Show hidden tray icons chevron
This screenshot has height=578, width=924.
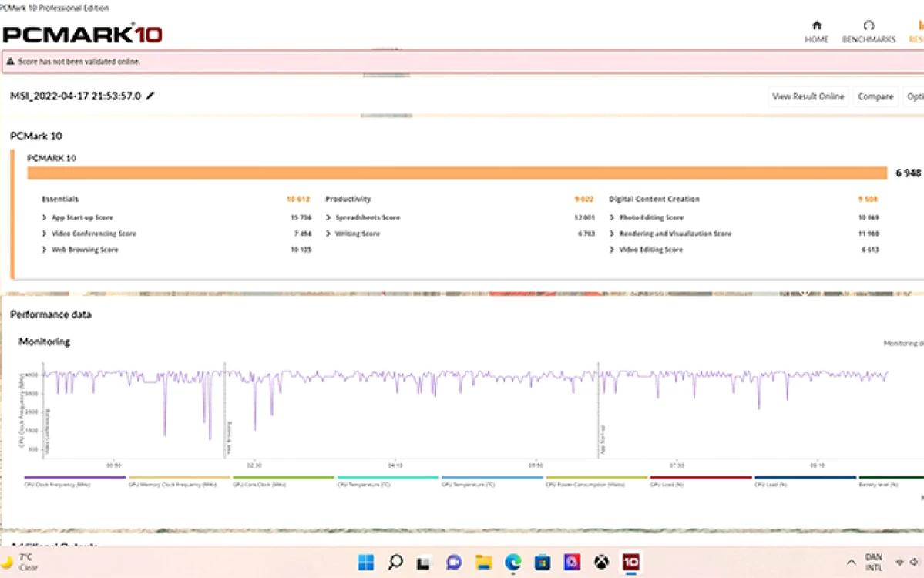click(x=851, y=562)
